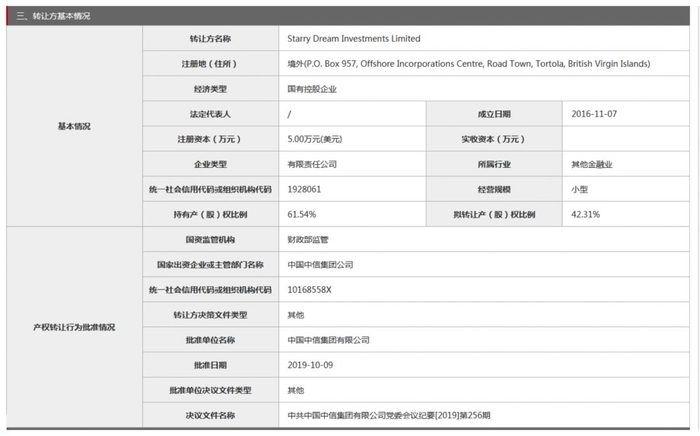The height and width of the screenshot is (436, 700).
Task: Select the 中国中信集团有限公司 value
Action: pos(328,340)
